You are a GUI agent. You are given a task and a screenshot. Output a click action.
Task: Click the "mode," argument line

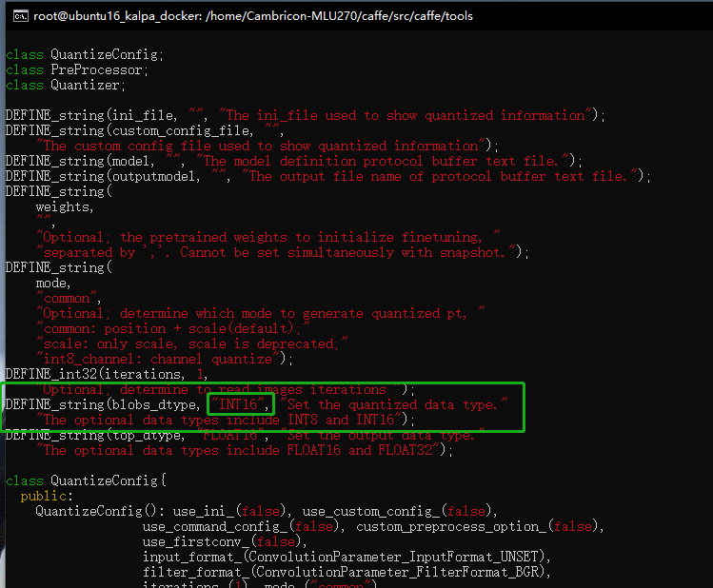[x=53, y=283]
